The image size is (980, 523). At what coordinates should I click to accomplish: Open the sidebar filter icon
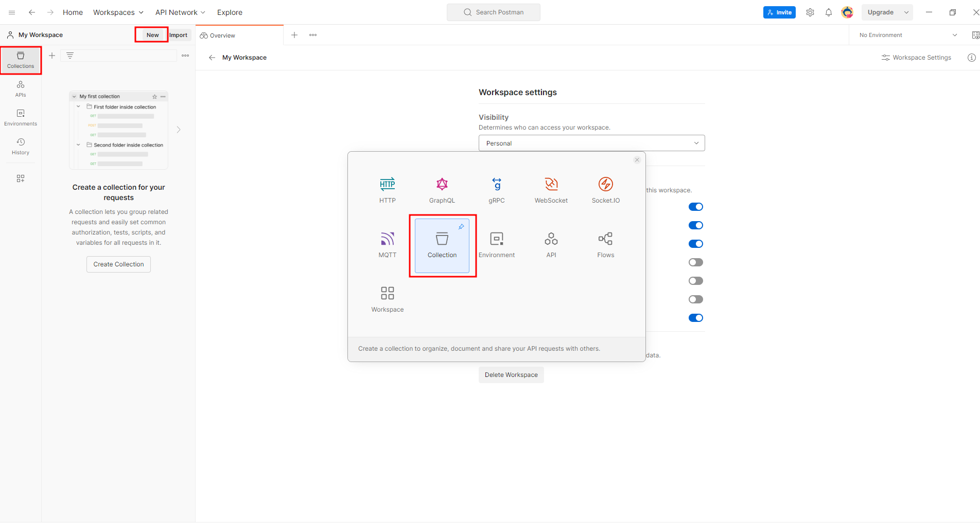70,56
